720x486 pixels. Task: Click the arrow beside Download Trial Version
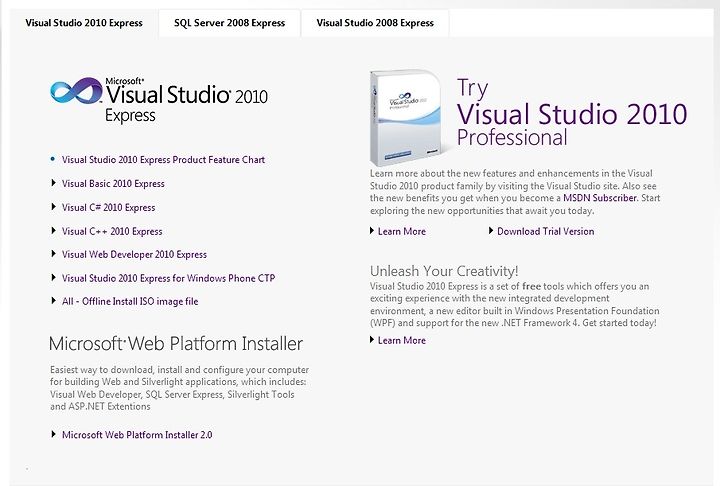pos(491,231)
